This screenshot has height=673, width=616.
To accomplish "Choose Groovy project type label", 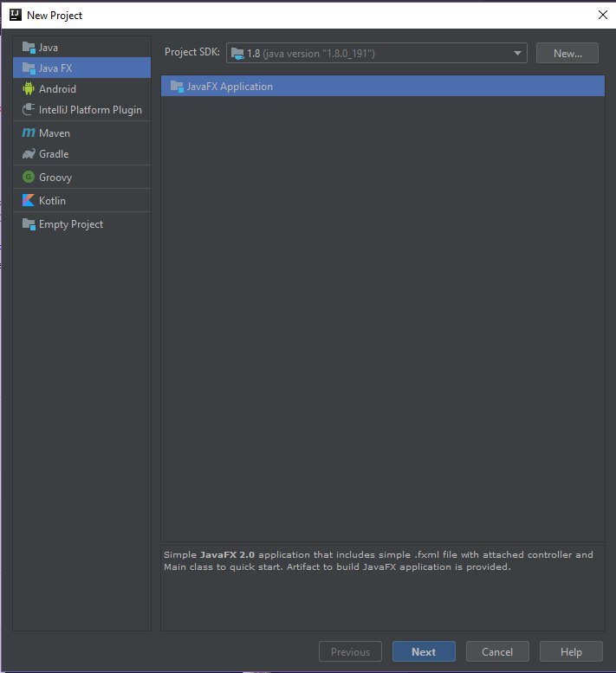I will (x=55, y=178).
